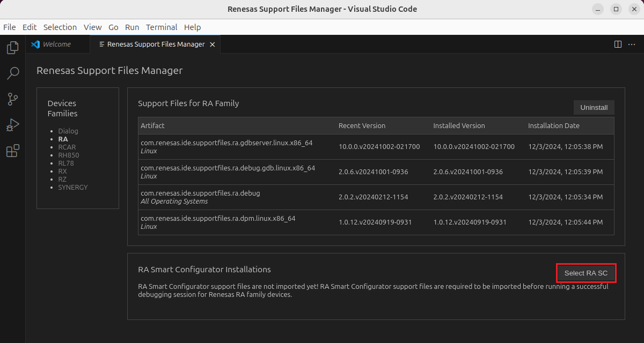Open the Help menu
The width and height of the screenshot is (644, 343).
pyautogui.click(x=192, y=27)
